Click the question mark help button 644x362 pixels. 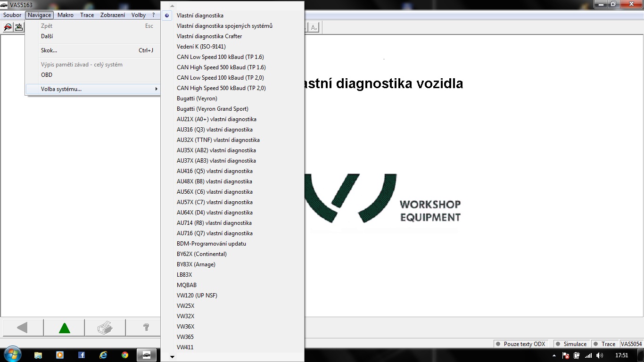pos(146,328)
